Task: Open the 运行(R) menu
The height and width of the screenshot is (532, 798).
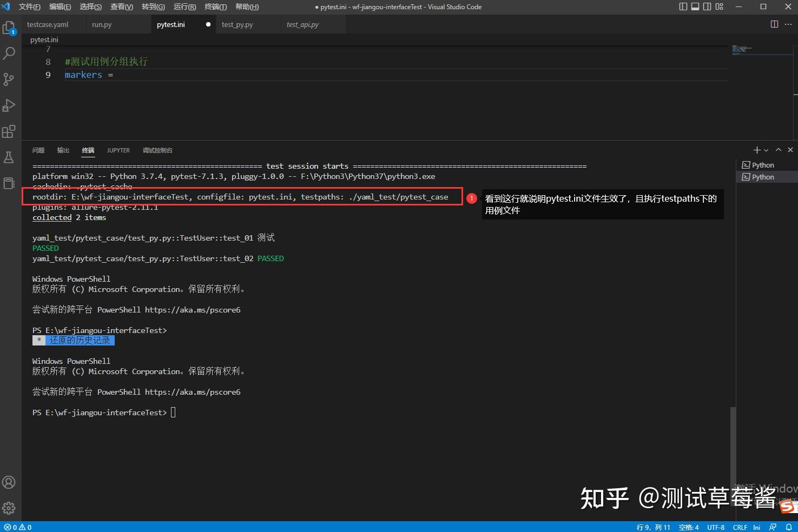Action: click(x=185, y=7)
